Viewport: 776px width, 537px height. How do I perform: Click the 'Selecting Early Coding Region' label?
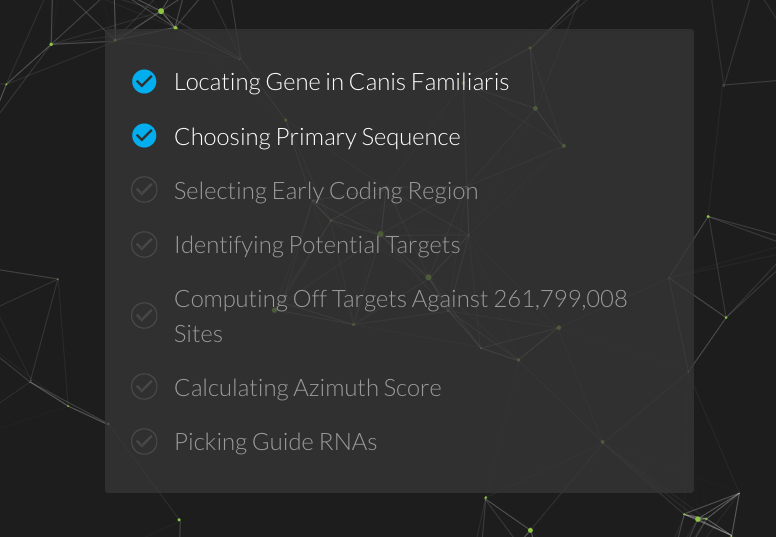(326, 191)
